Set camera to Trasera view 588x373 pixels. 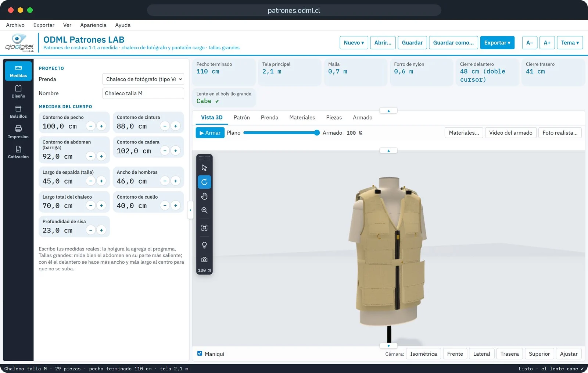[509, 354]
